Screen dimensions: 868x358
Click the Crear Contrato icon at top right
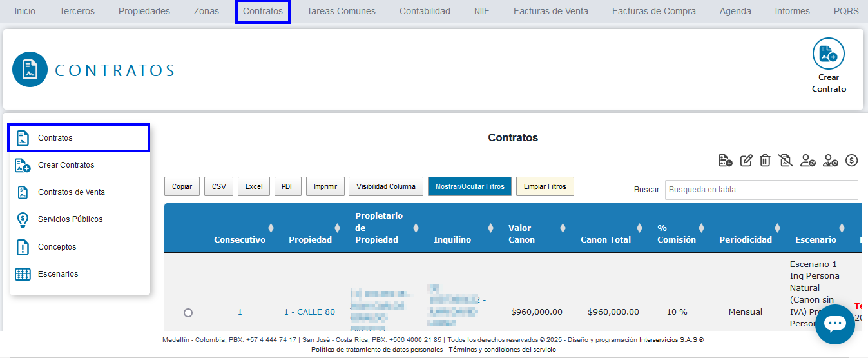(x=828, y=54)
